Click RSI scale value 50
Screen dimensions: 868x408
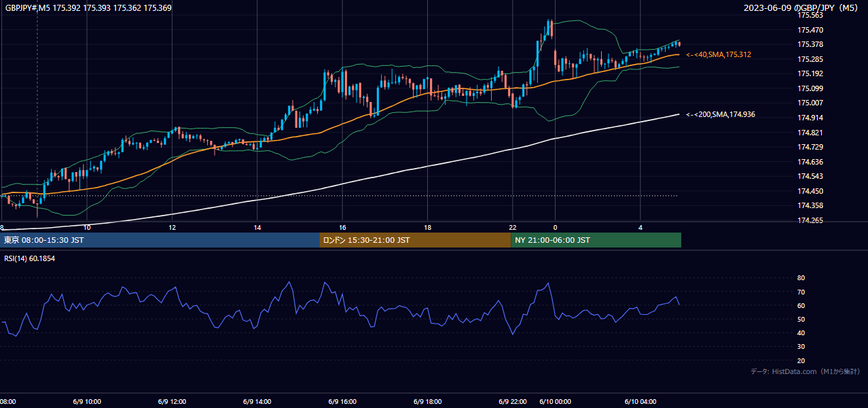(x=801, y=319)
